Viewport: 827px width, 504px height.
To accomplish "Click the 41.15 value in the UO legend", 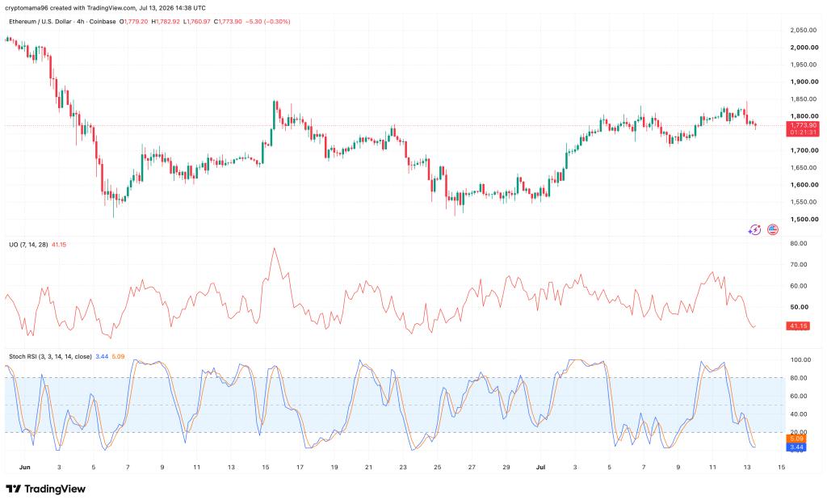I will click(59, 245).
